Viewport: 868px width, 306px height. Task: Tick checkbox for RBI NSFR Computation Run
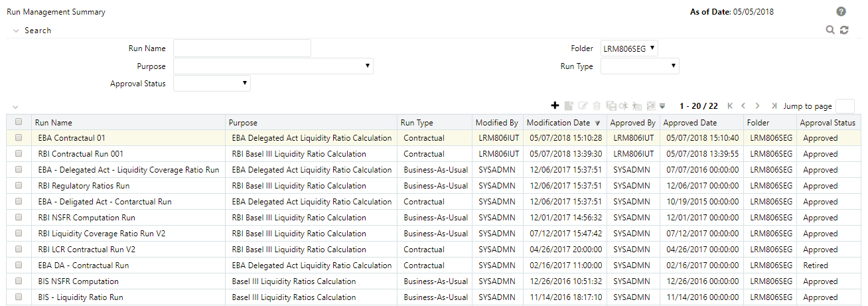(19, 218)
